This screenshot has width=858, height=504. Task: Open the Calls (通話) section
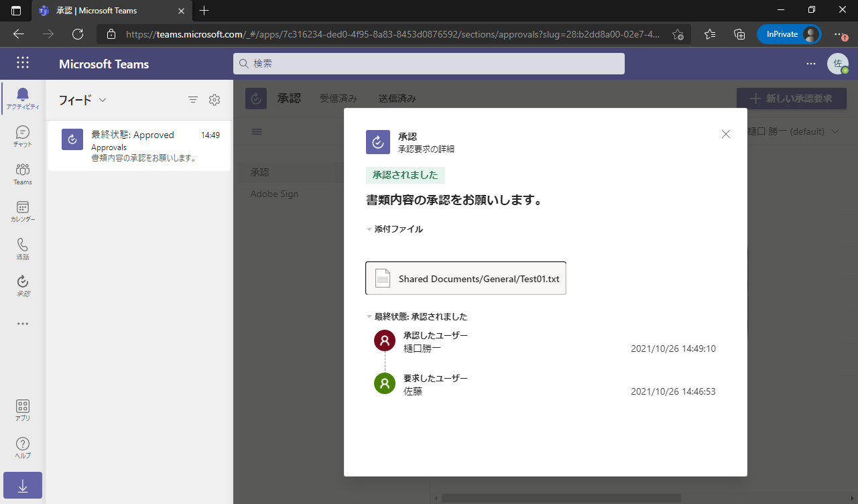click(23, 249)
